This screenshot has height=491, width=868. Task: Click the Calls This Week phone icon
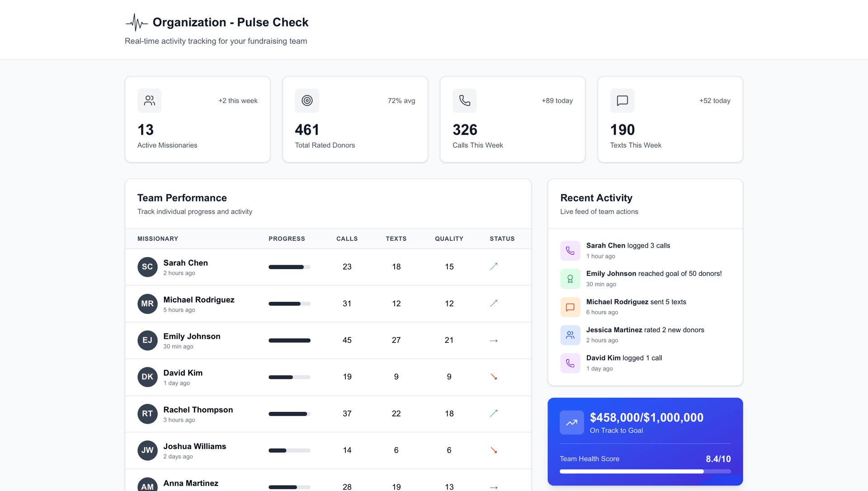pyautogui.click(x=464, y=100)
